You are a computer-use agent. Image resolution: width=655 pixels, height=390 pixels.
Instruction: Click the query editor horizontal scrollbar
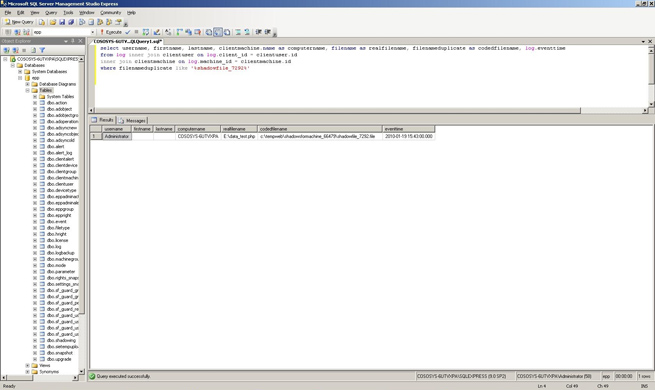click(x=338, y=111)
